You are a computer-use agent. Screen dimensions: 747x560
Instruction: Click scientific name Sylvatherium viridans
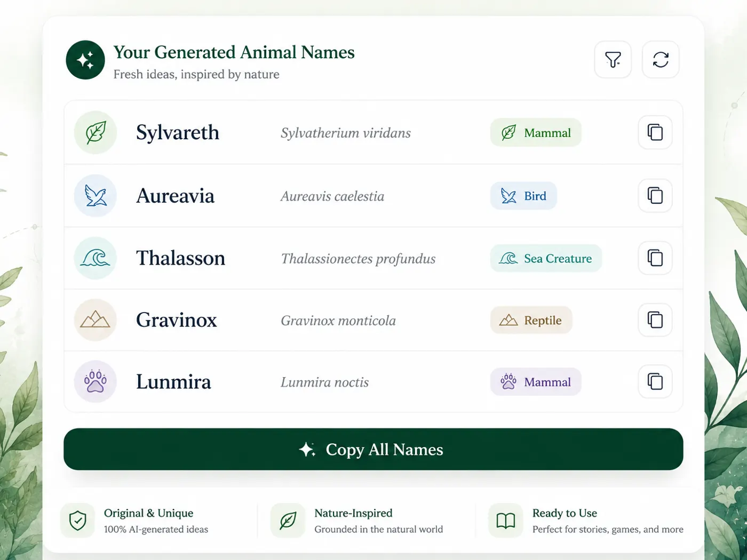(346, 133)
